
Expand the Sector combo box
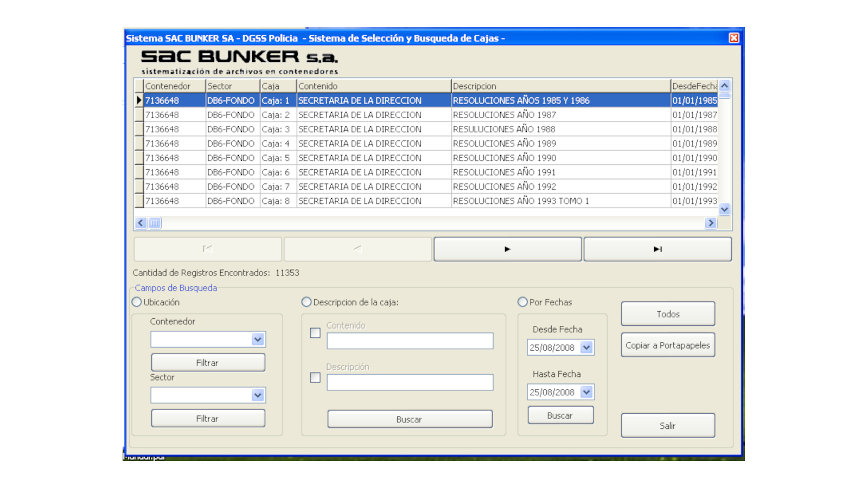point(258,395)
